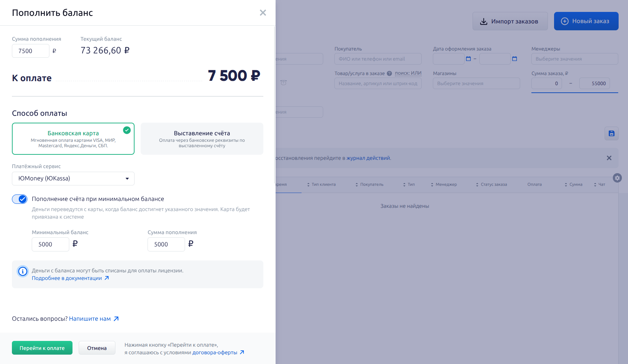Open the Менеджеры values dropdown

tap(575, 59)
